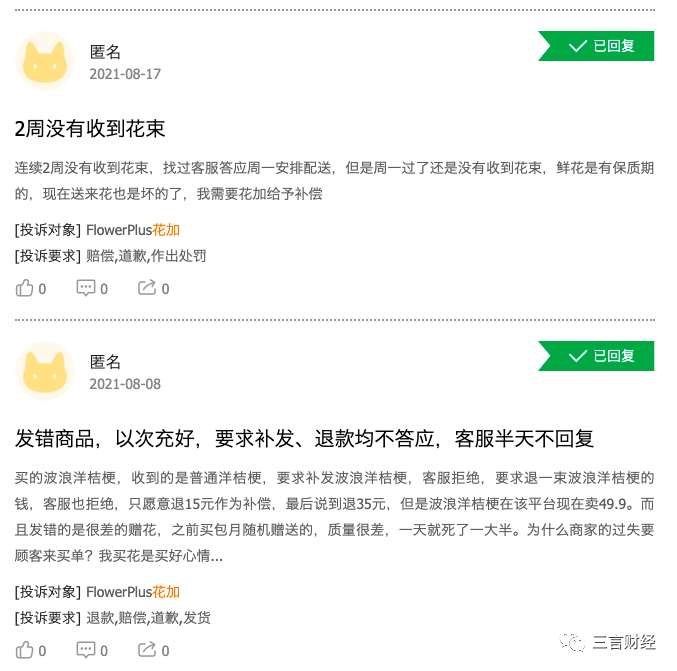The image size is (677, 671).
Task: Click the 匿名 username on the 2021-08-08 post
Action: (105, 362)
